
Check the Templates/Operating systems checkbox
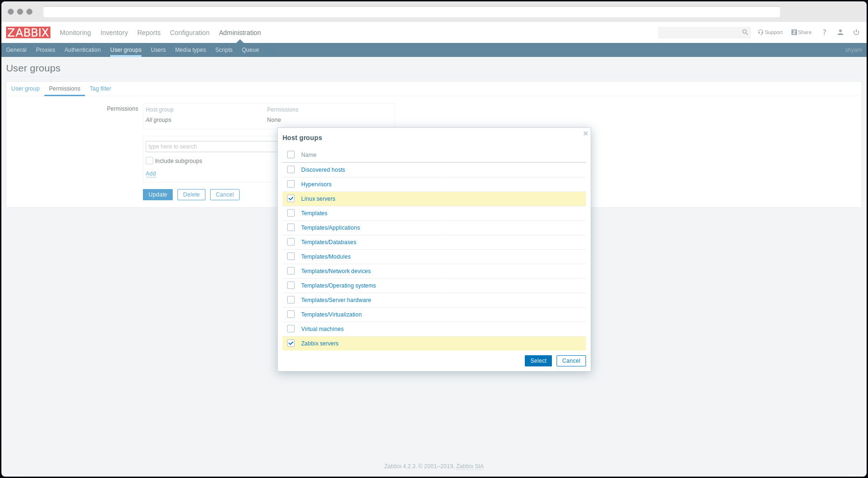click(291, 285)
